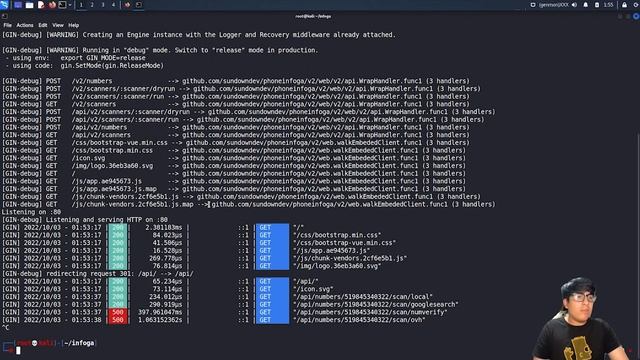
Task: Click the '2.301183ms' latency value
Action: point(164,227)
